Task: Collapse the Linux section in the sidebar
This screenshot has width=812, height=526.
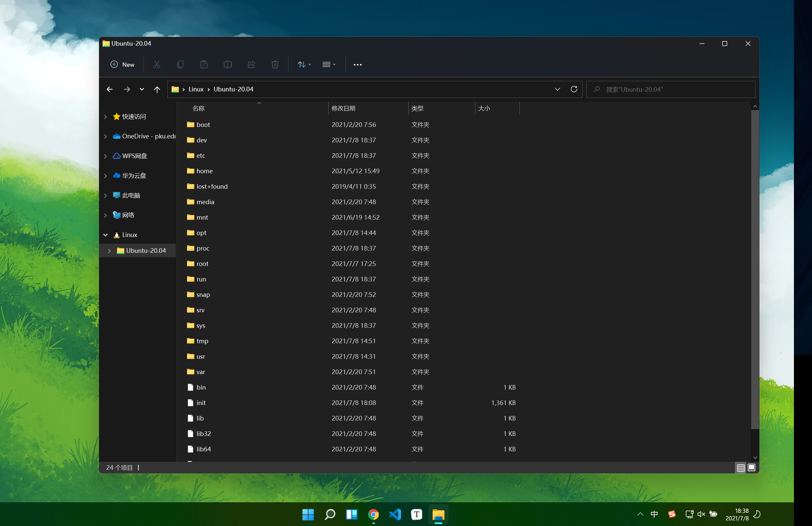Action: click(x=106, y=235)
